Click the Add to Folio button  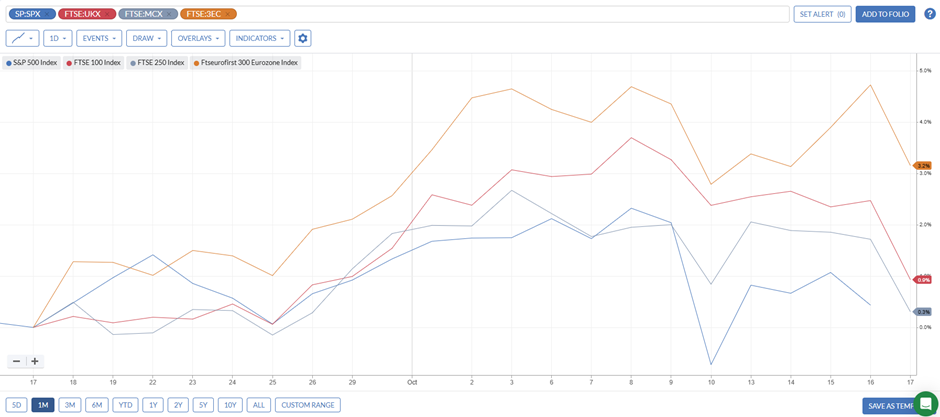click(x=885, y=14)
